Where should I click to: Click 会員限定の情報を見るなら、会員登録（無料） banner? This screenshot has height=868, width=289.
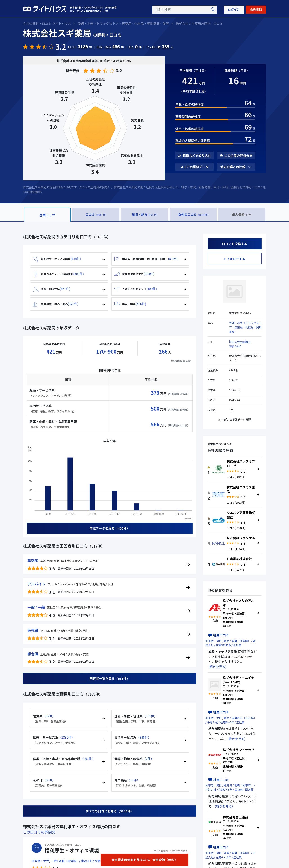(144, 860)
